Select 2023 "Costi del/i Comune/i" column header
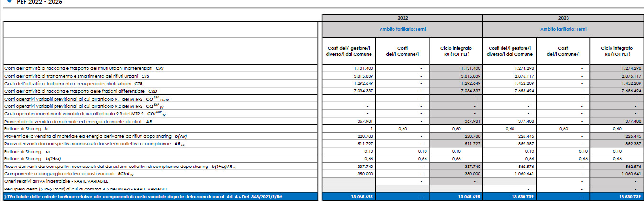 point(563,51)
